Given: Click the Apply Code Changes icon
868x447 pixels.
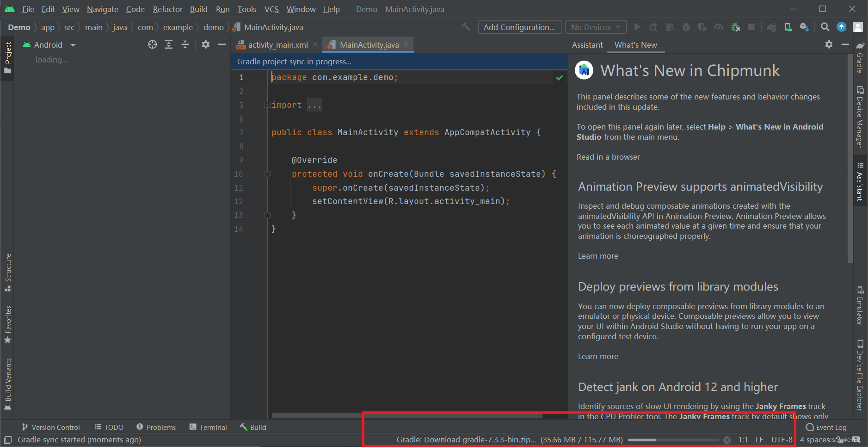Looking at the screenshot, I should click(670, 27).
